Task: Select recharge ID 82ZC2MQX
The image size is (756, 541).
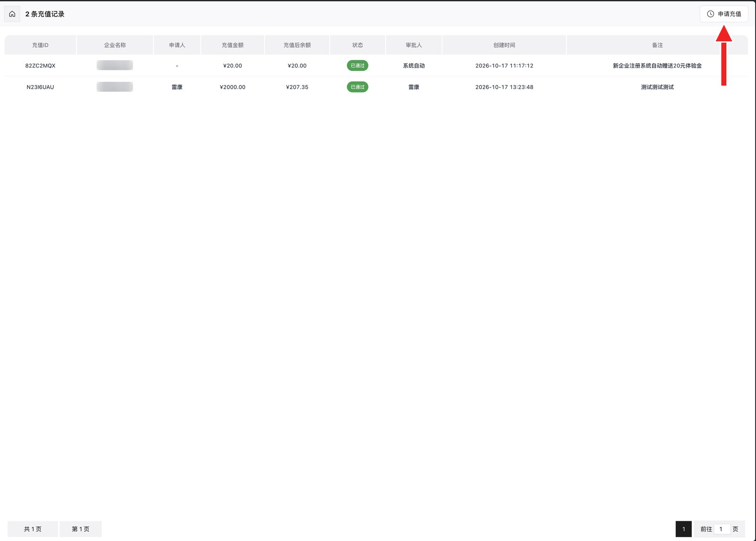Action: click(x=40, y=66)
